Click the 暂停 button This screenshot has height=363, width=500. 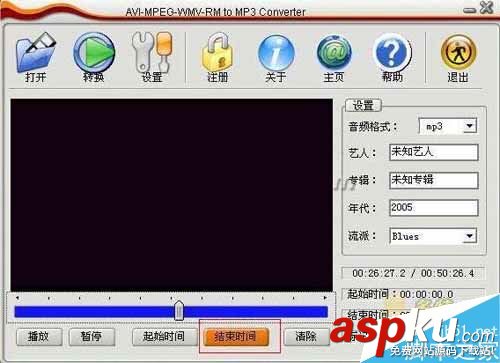[91, 337]
